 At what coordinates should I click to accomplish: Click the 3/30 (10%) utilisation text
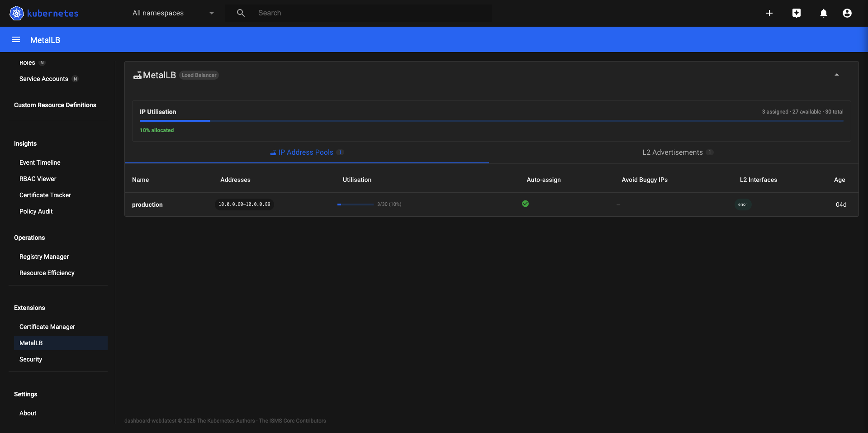(389, 205)
